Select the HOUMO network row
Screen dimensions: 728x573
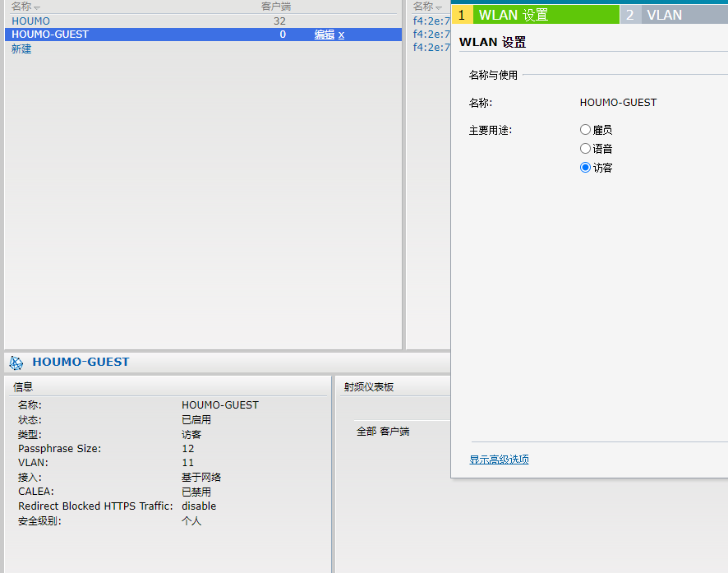(203, 21)
